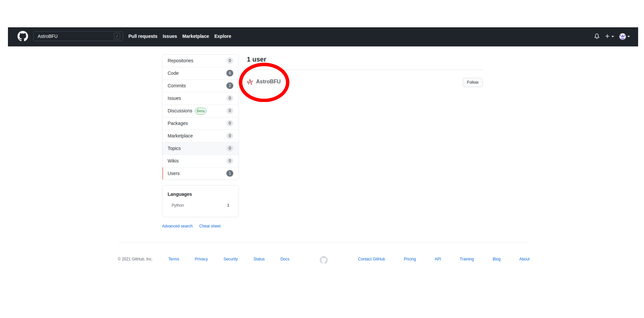Filter results by Packages
This screenshot has width=644, height=318.
pyautogui.click(x=200, y=123)
